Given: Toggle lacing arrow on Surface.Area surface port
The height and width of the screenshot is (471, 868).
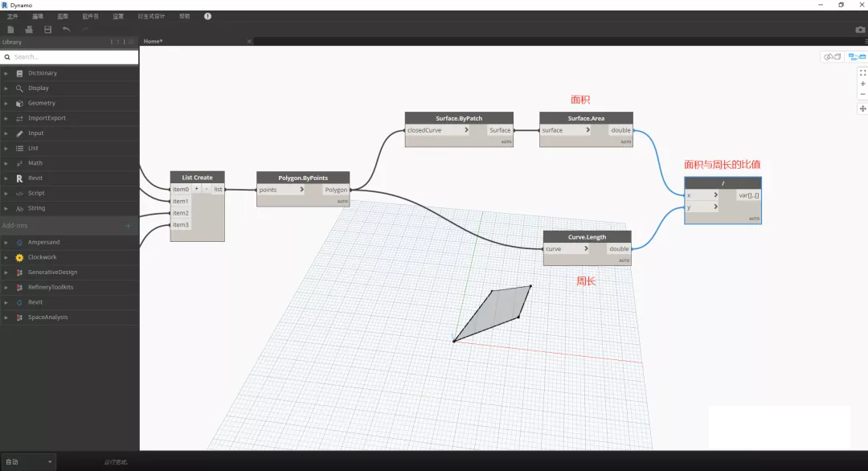Looking at the screenshot, I should coord(588,130).
